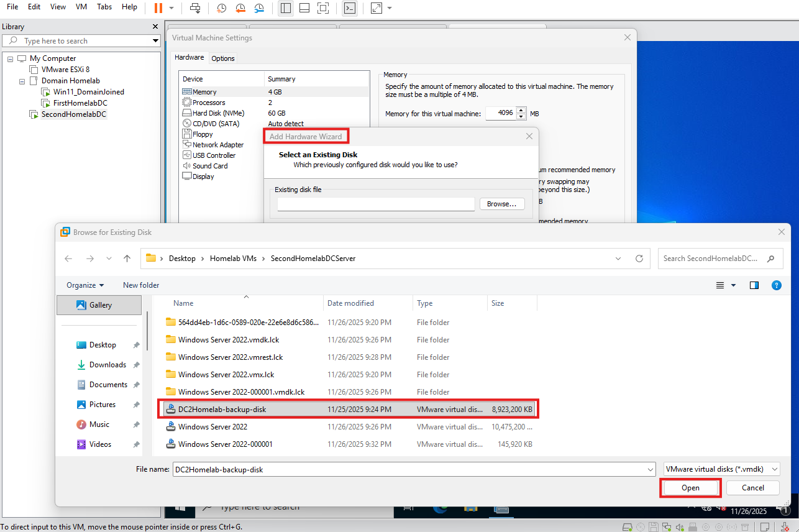
Task: Select FirstHomelabDC in the Library tree
Action: click(80, 103)
